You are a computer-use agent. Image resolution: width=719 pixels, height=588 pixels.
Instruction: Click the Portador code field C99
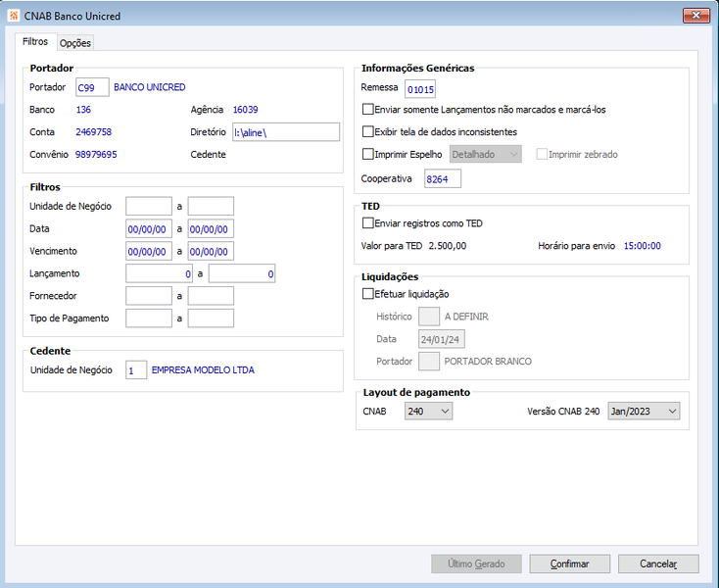92,87
